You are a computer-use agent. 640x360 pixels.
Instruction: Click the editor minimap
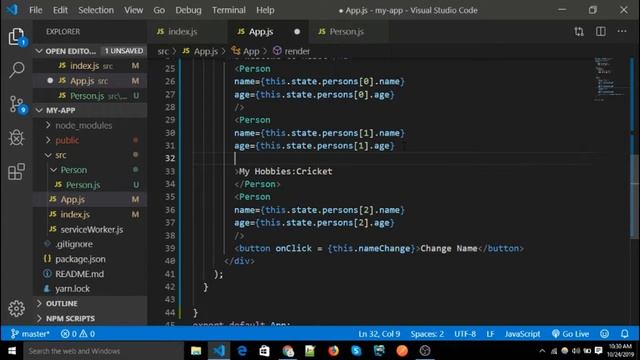pyautogui.click(x=609, y=79)
